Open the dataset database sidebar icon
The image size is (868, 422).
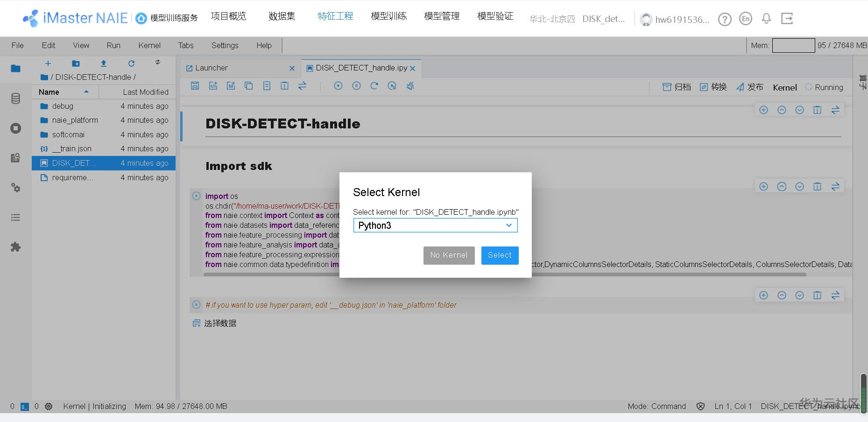[16, 98]
